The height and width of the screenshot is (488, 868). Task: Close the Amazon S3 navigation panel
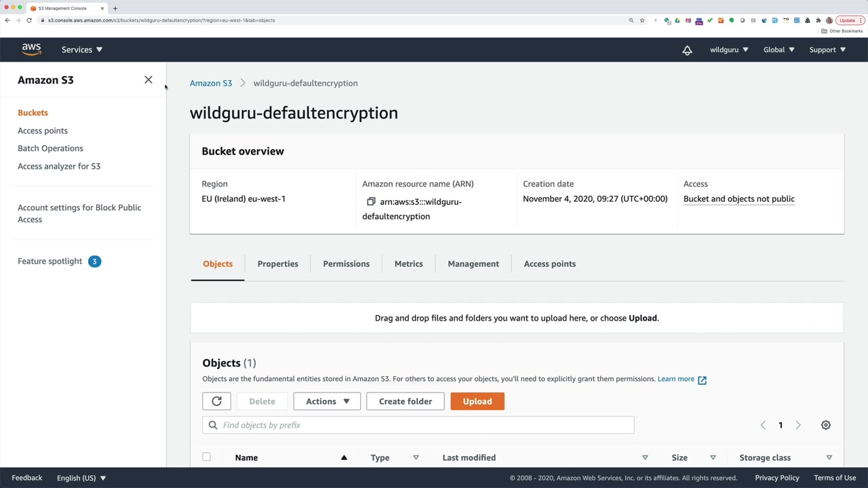[149, 80]
